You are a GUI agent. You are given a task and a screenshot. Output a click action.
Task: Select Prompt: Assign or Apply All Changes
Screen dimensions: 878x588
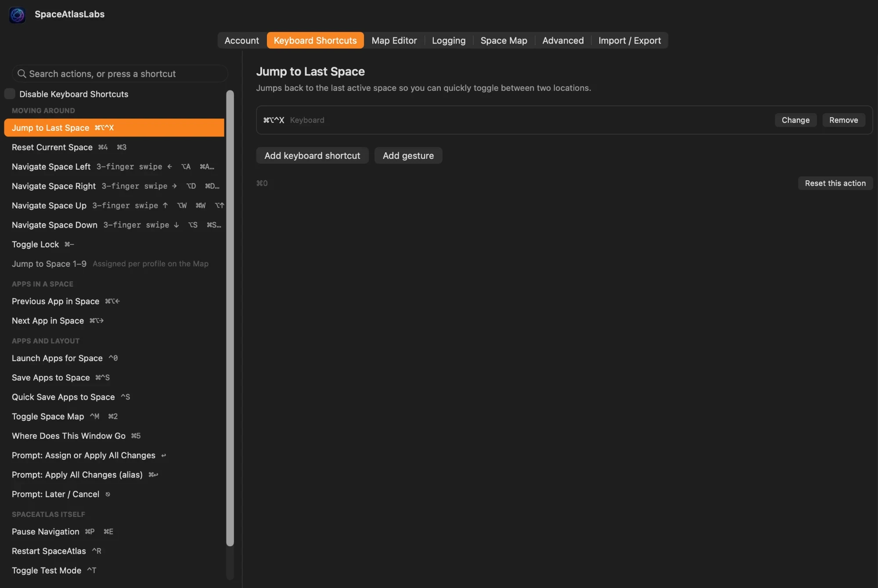click(x=114, y=455)
